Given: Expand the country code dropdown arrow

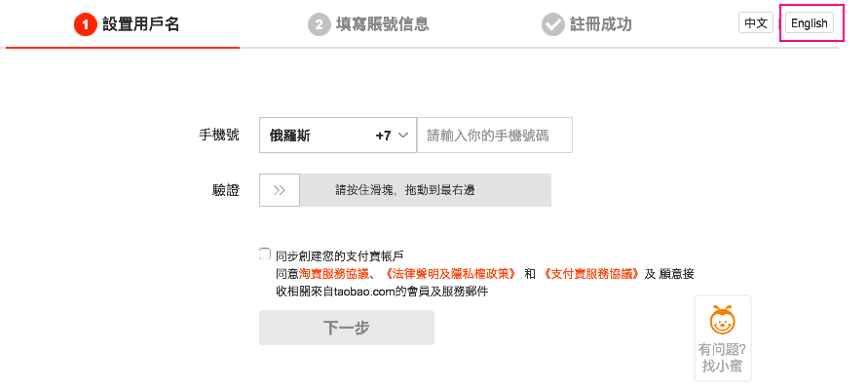Looking at the screenshot, I should click(402, 136).
